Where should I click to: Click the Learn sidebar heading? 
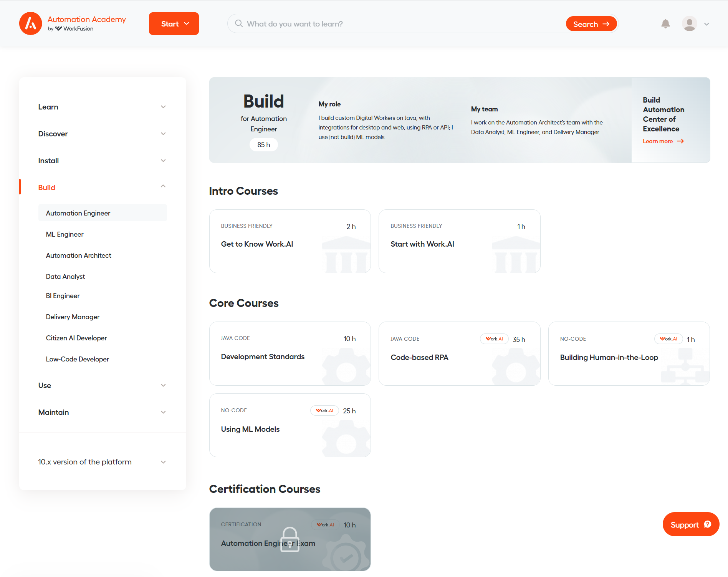coord(48,107)
